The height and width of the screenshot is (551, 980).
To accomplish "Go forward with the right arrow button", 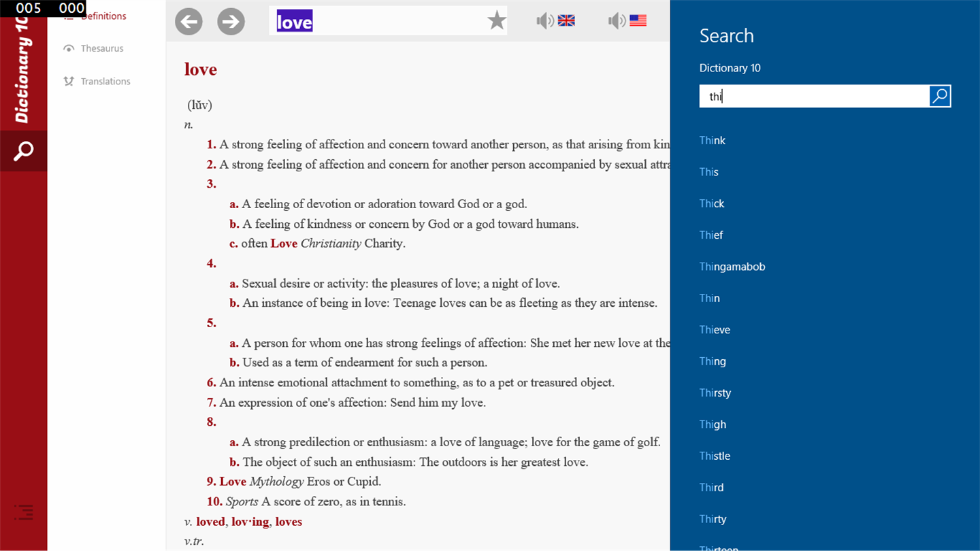I will pos(231,21).
